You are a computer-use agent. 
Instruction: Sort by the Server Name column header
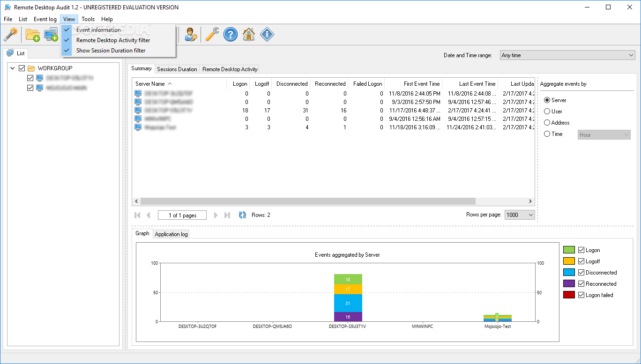180,84
